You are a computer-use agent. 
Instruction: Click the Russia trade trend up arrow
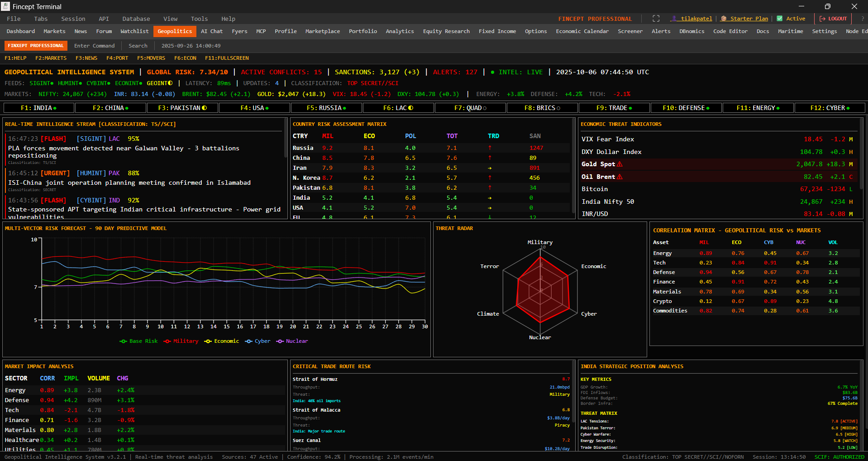click(490, 148)
